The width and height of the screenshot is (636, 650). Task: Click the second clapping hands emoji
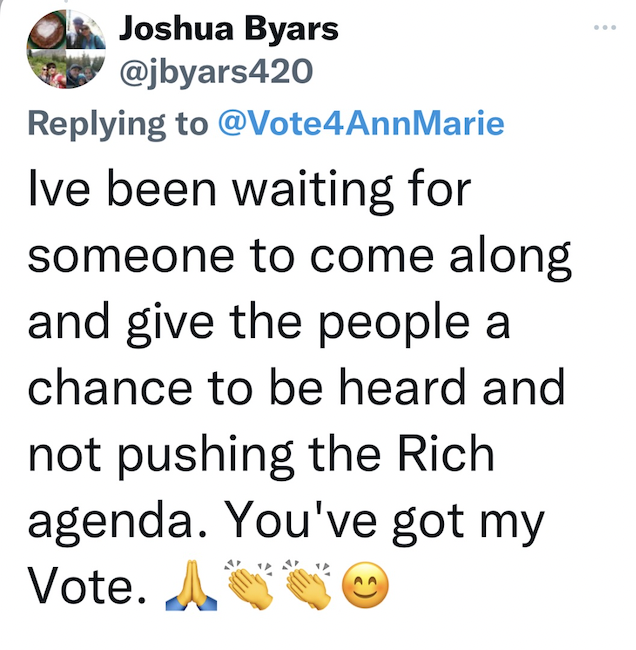point(309,587)
